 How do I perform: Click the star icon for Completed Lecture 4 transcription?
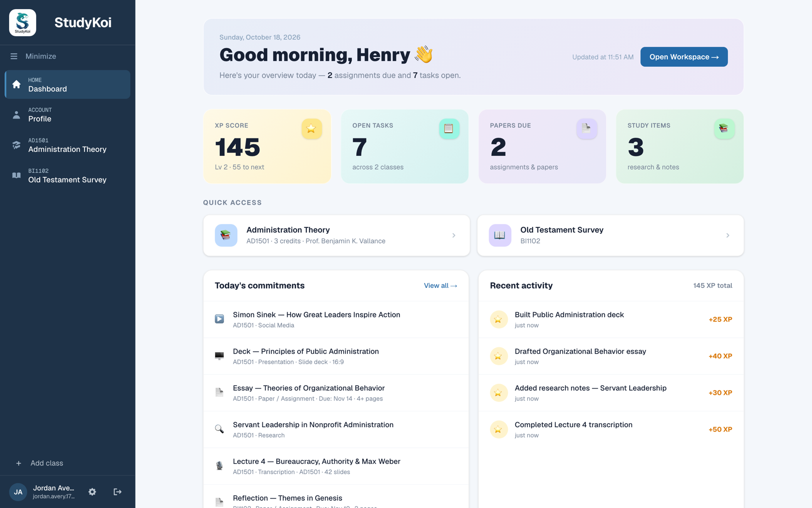[x=498, y=429]
